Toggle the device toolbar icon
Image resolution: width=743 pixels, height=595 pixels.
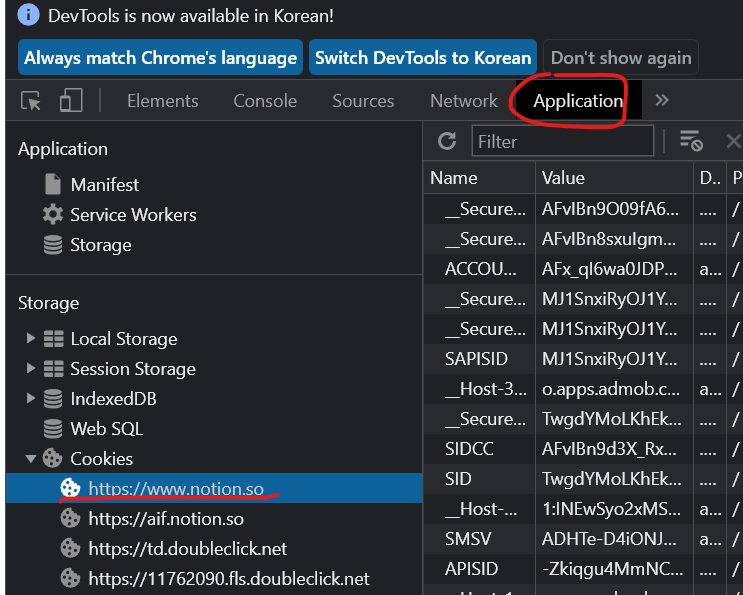[x=70, y=101]
